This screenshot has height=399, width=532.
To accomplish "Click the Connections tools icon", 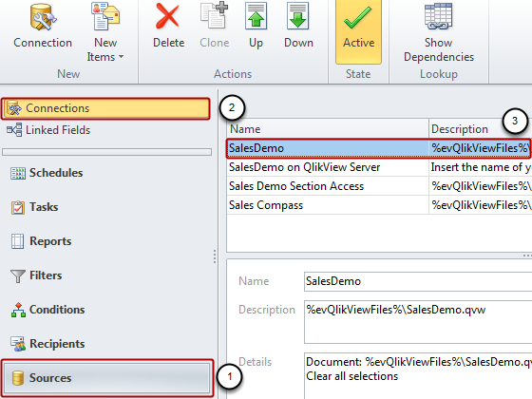I will [14, 108].
